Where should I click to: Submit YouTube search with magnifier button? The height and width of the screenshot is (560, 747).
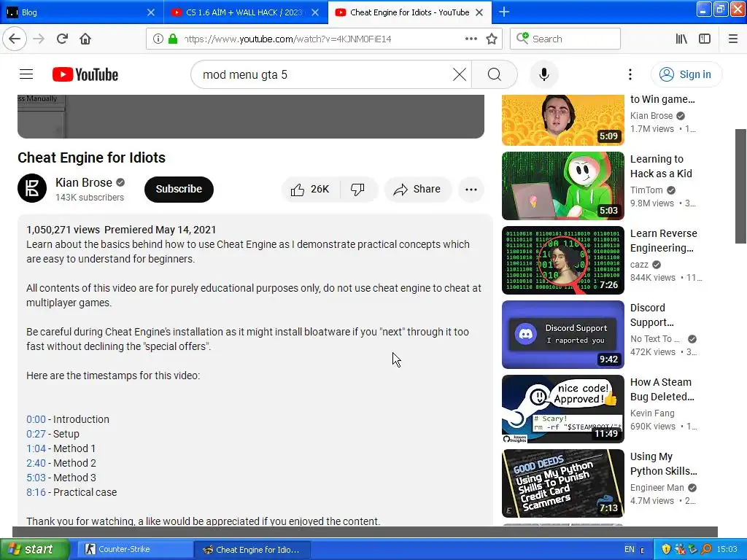click(x=495, y=74)
